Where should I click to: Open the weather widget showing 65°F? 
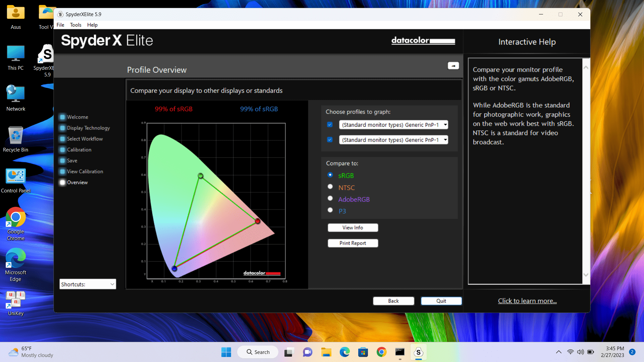(31, 352)
